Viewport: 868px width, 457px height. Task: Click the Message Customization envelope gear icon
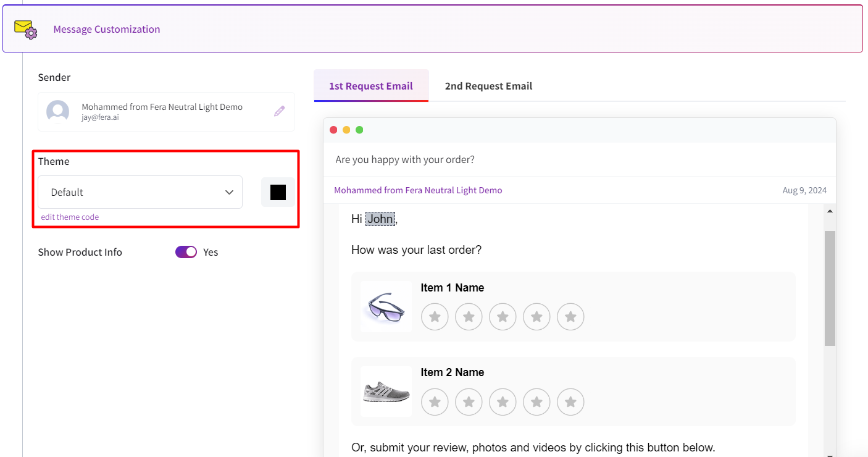tap(26, 29)
